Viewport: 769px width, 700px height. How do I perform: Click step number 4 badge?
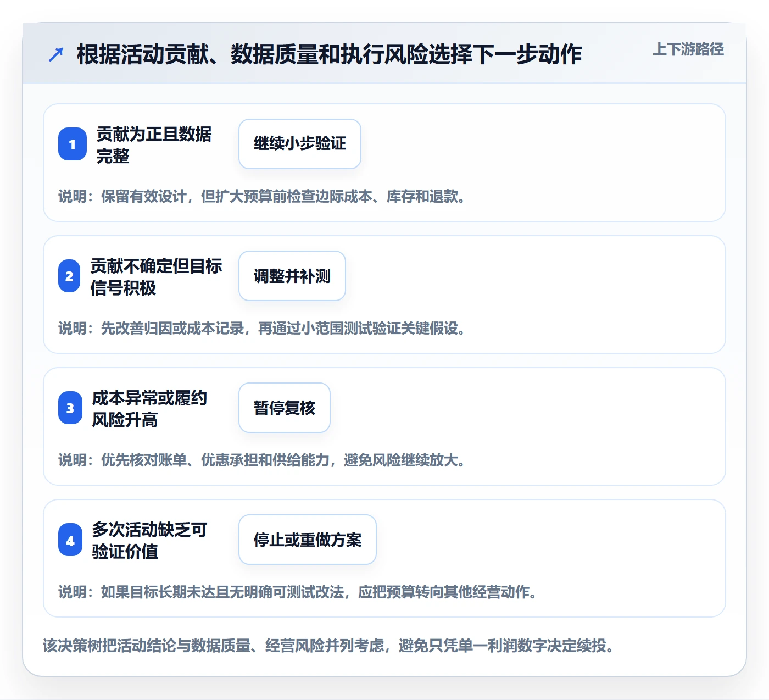(70, 540)
